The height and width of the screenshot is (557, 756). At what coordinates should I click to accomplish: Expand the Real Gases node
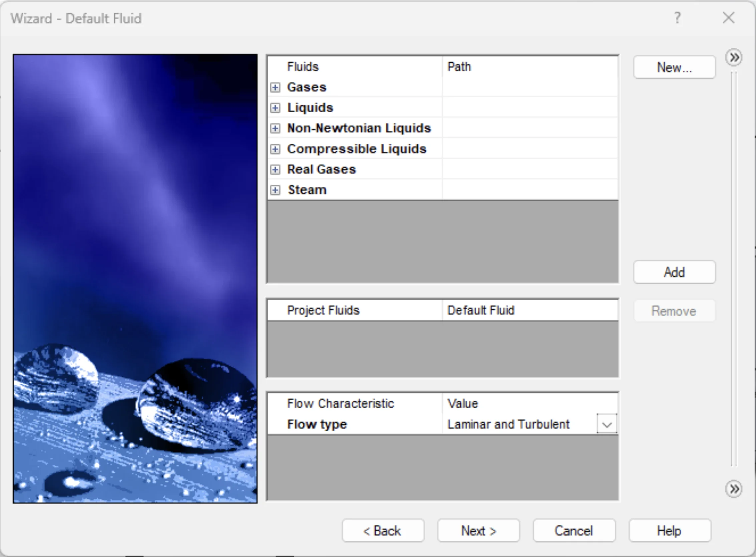coord(275,169)
